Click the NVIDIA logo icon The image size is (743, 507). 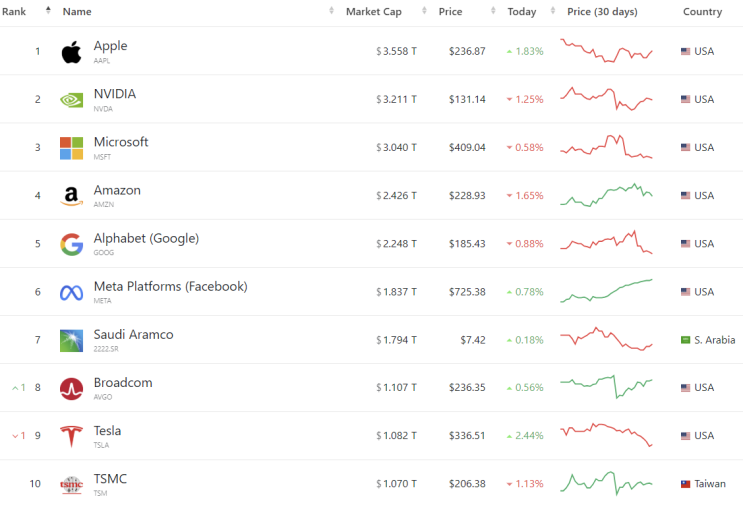pos(71,100)
